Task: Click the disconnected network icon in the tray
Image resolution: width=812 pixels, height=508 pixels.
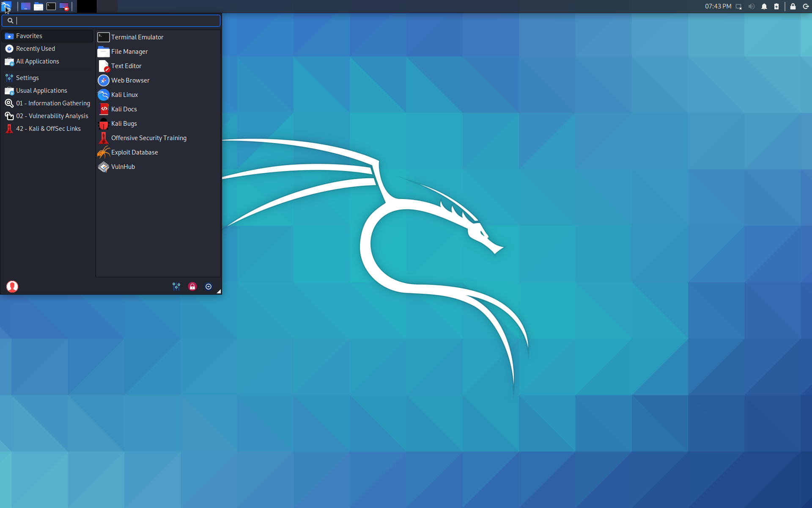Action: pyautogui.click(x=739, y=6)
